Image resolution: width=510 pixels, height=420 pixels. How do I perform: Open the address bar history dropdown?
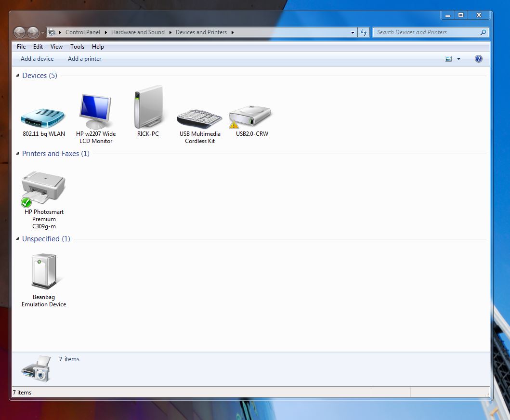353,32
